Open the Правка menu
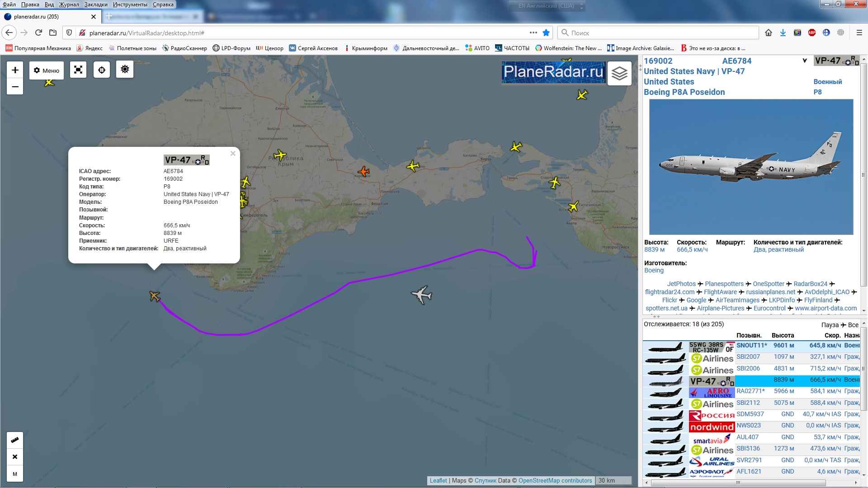 [x=30, y=5]
